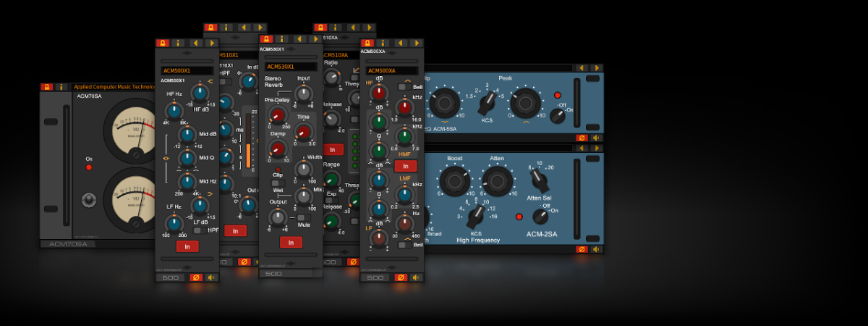This screenshot has width=868, height=326.
Task: Select next preset arrow on ACM-5SA
Action: [x=596, y=67]
